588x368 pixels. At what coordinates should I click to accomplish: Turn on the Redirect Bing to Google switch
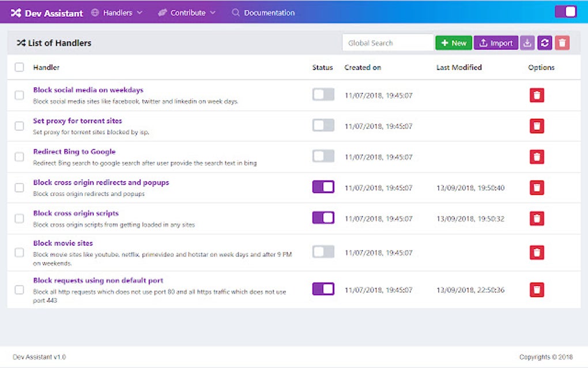[x=323, y=156]
